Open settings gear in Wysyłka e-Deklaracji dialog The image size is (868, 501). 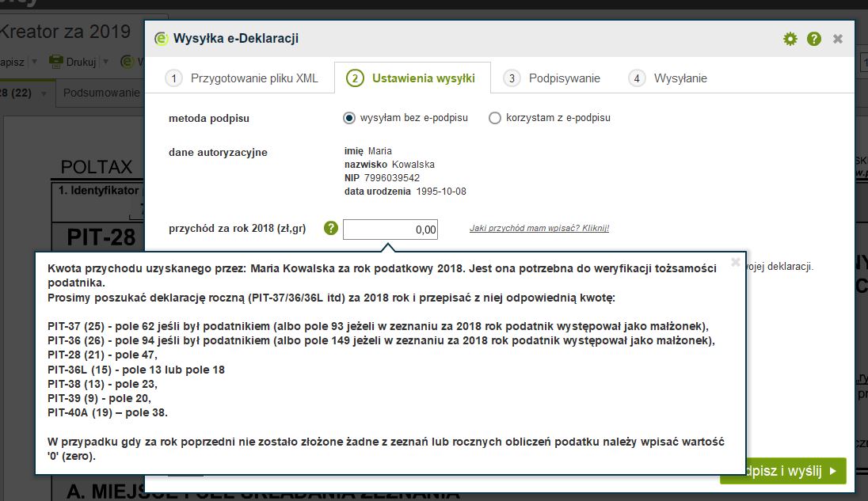click(790, 39)
